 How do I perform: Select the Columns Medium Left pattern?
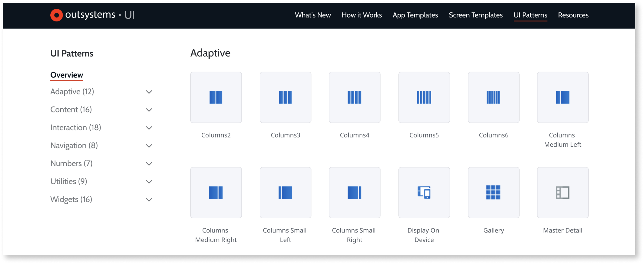pyautogui.click(x=563, y=97)
